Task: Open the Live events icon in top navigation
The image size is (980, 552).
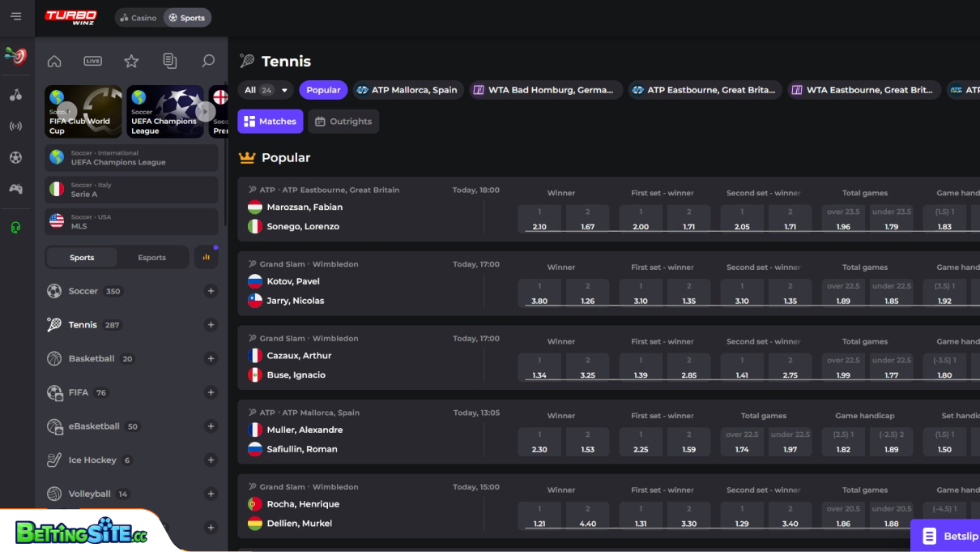Action: [92, 61]
